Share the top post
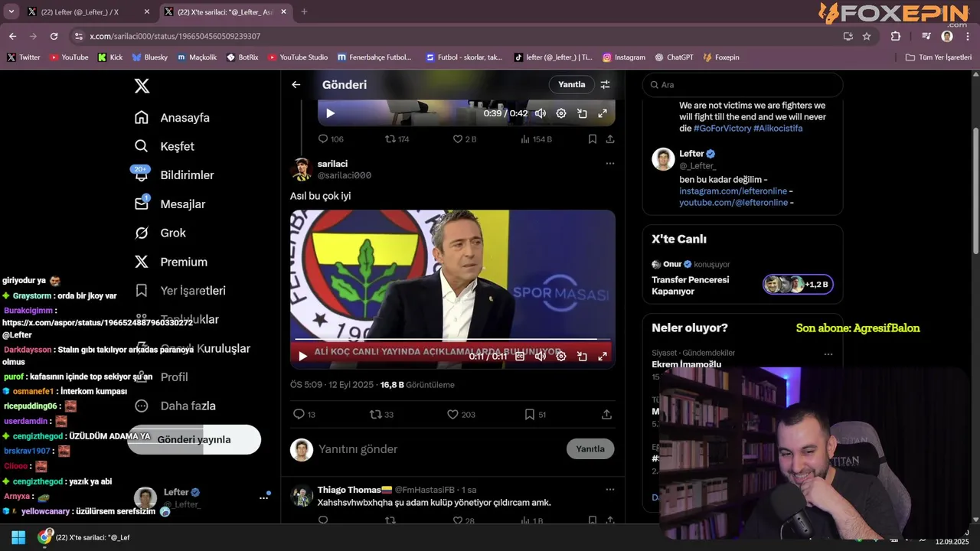 click(x=610, y=139)
